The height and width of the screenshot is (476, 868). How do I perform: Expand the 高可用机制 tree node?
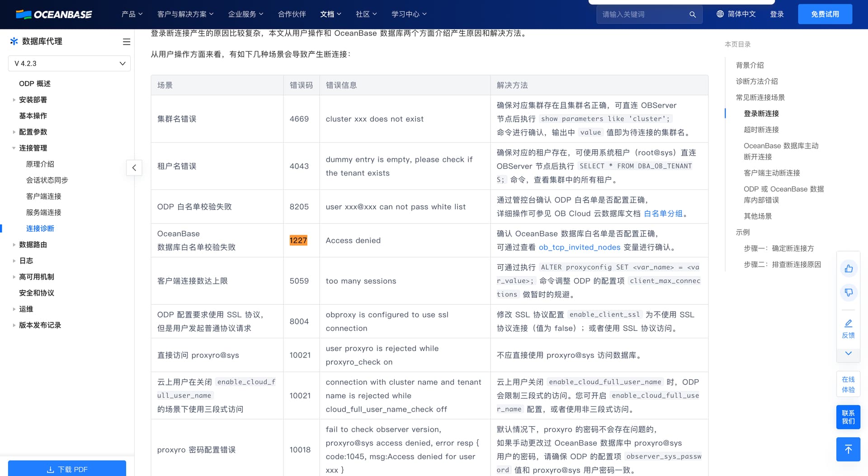tap(14, 277)
